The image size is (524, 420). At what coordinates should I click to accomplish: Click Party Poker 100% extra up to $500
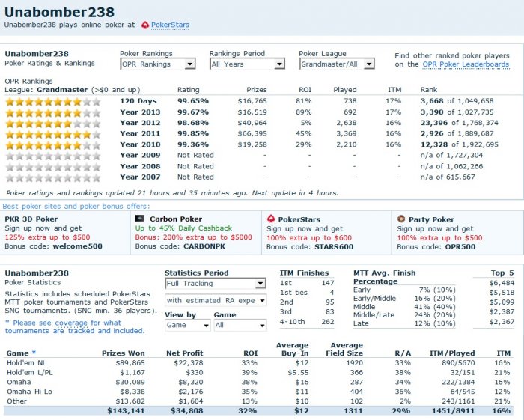coord(439,238)
